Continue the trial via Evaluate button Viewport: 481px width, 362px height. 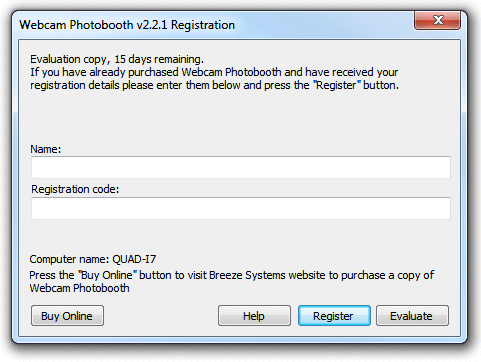[412, 315]
